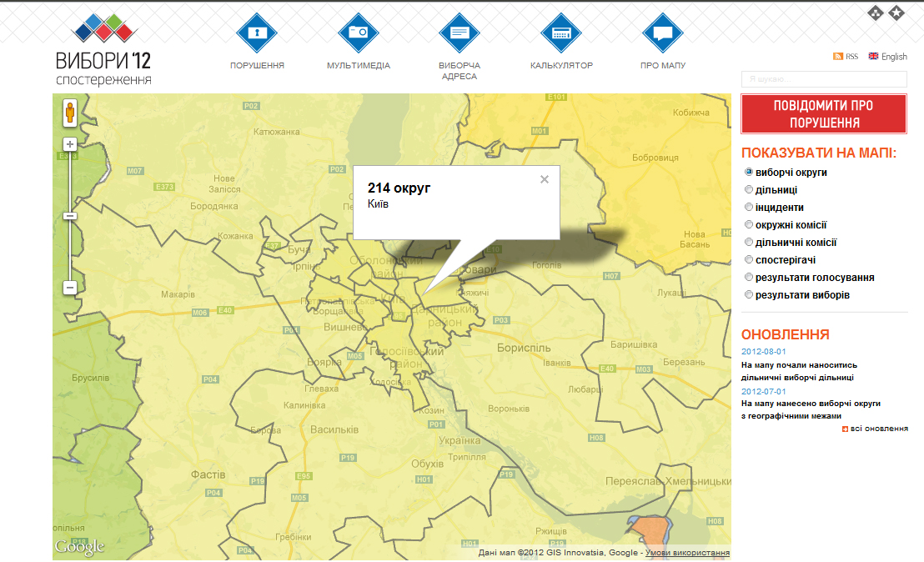The width and height of the screenshot is (924, 562).
Task: Open the Порушення violations icon
Action: [257, 33]
